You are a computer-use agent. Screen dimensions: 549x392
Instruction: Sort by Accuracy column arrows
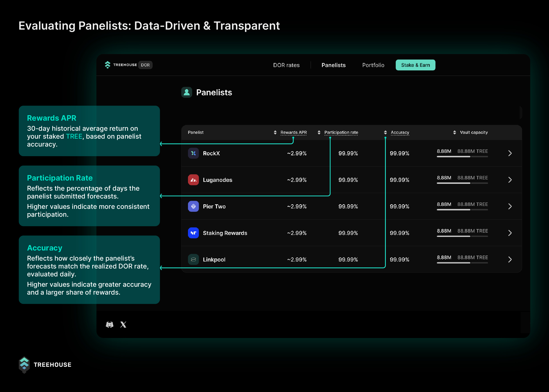click(385, 132)
